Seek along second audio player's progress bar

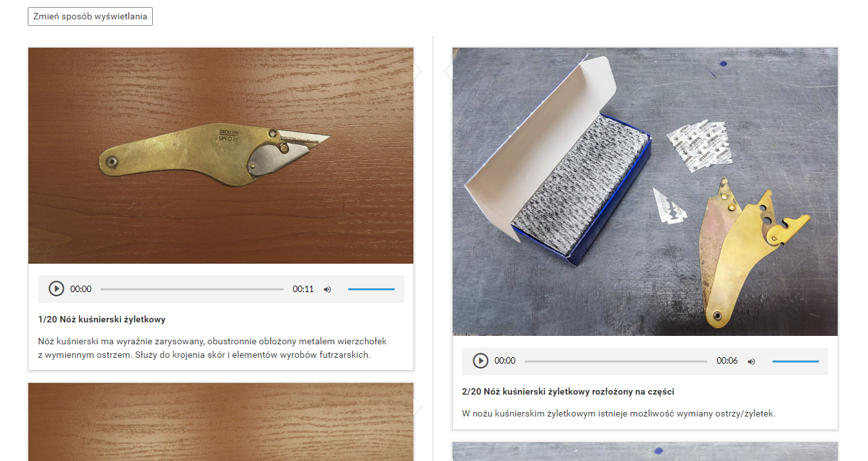pos(616,362)
